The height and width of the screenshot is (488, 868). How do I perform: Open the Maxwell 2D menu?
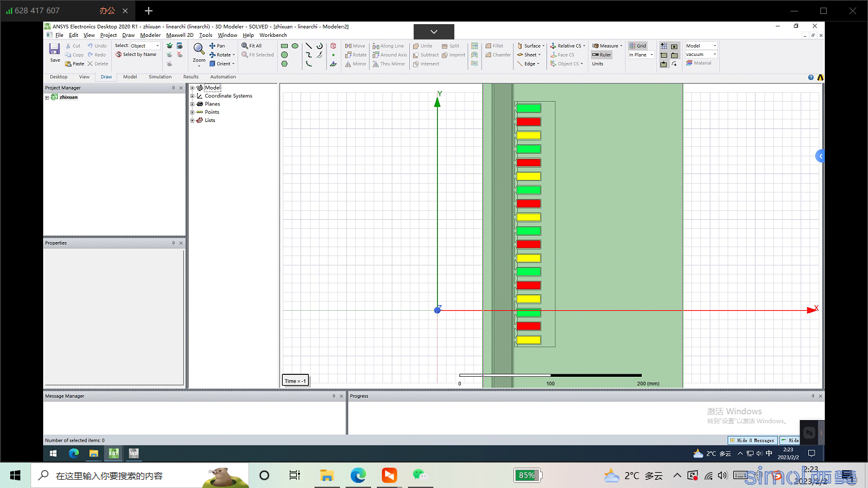180,35
